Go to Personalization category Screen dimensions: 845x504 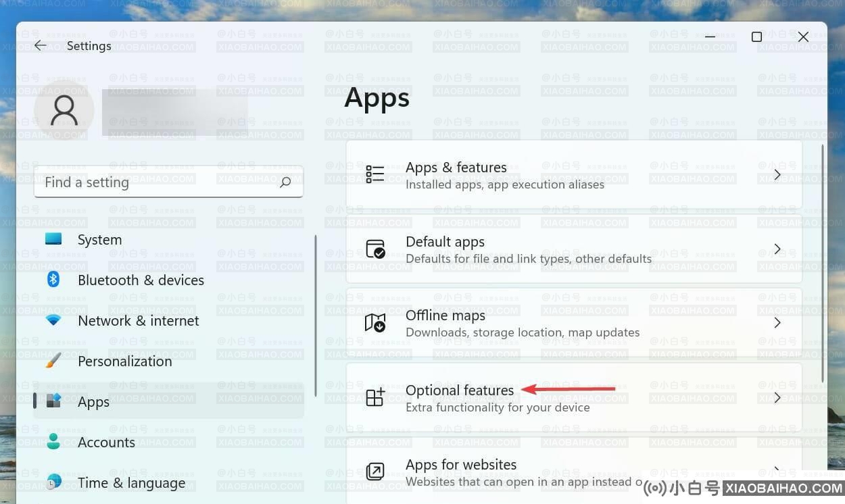point(168,361)
